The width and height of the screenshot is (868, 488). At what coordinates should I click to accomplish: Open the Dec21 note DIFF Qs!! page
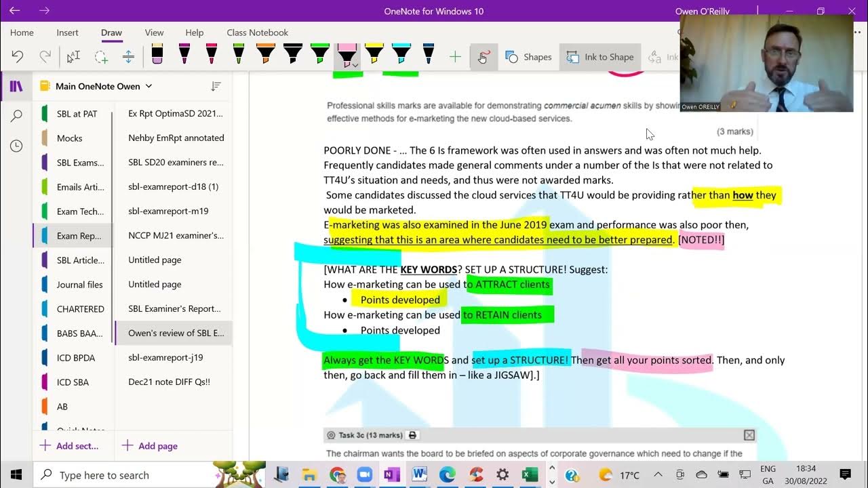[x=174, y=382]
